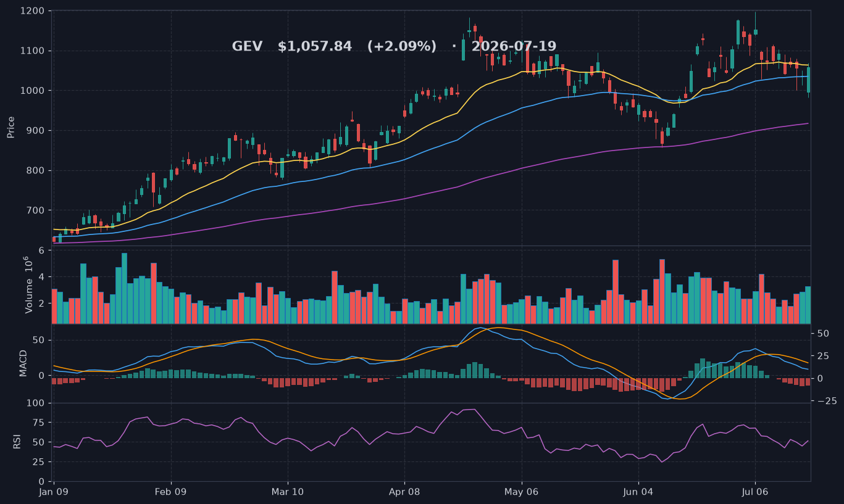
Task: Click the last green candlestick on chart
Action: [809, 80]
